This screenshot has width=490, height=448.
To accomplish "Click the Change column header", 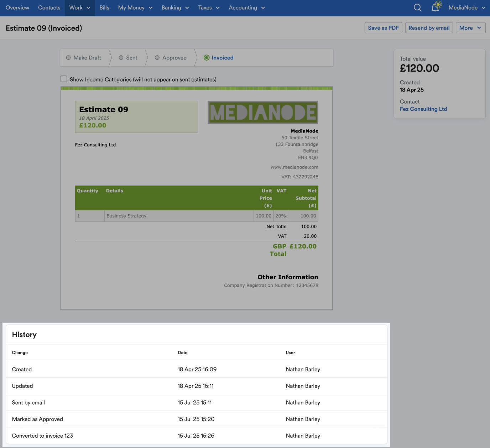I will point(20,353).
